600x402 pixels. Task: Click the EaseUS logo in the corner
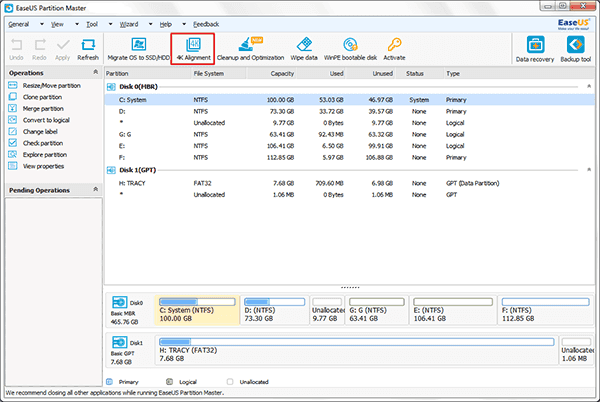pos(573,24)
